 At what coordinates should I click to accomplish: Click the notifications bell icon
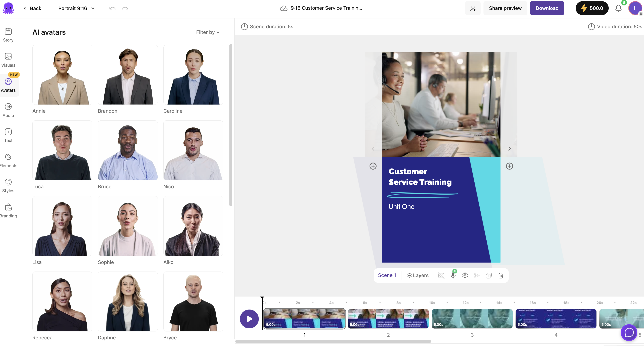pos(618,8)
